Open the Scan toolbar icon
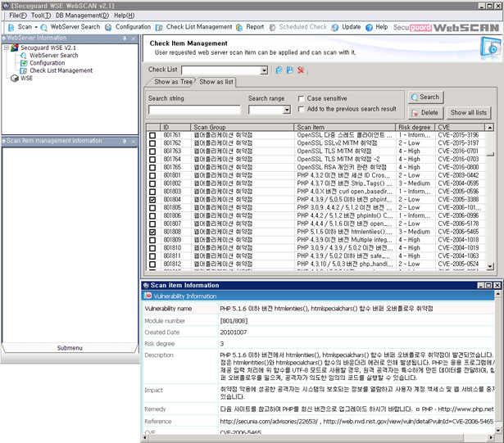 (11, 27)
